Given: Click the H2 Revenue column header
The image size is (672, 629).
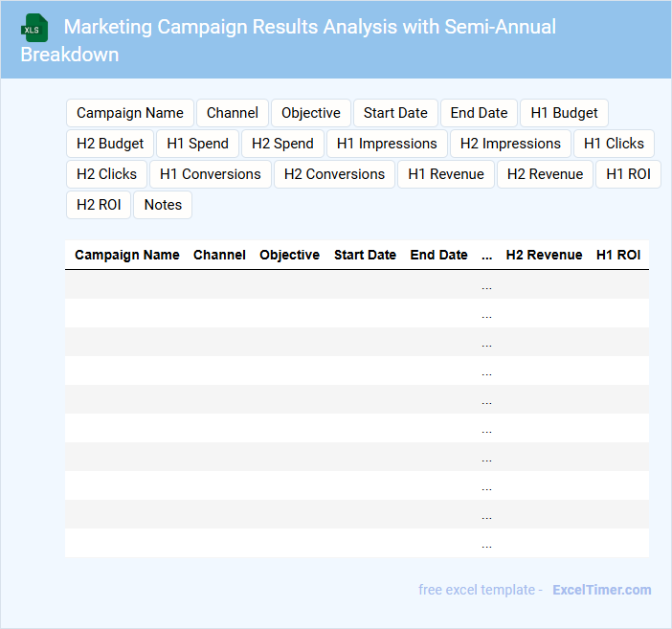Looking at the screenshot, I should click(x=544, y=255).
